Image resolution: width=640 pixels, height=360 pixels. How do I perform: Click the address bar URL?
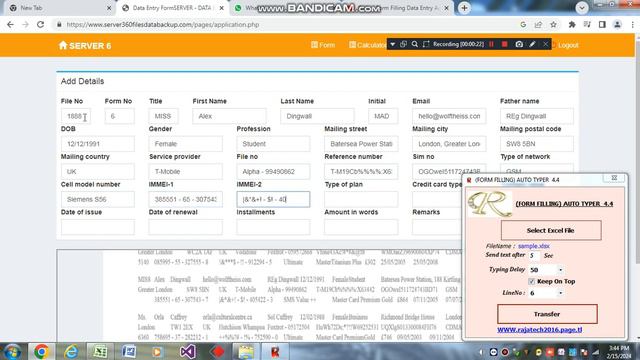[162, 24]
